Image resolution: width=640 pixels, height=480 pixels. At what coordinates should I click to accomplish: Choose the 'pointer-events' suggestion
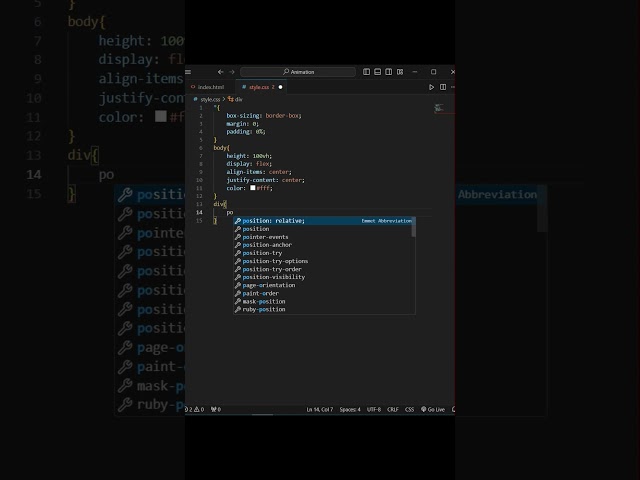[324, 237]
